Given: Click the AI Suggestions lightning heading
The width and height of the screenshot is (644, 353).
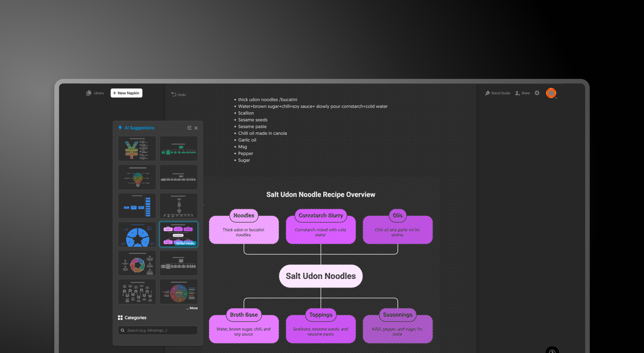Looking at the screenshot, I should (x=136, y=128).
